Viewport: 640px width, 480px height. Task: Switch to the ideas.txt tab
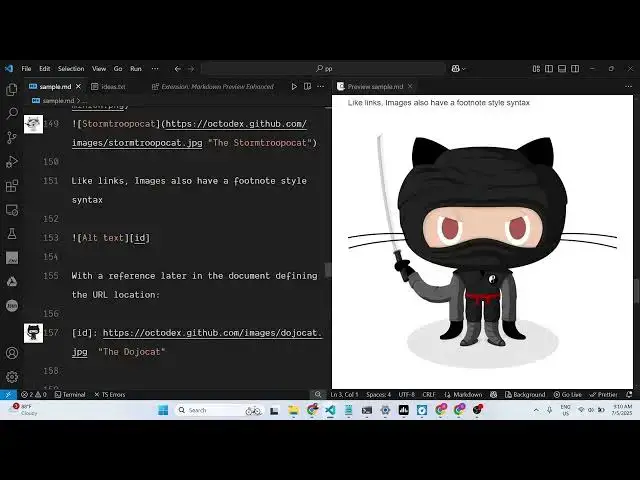(x=109, y=87)
